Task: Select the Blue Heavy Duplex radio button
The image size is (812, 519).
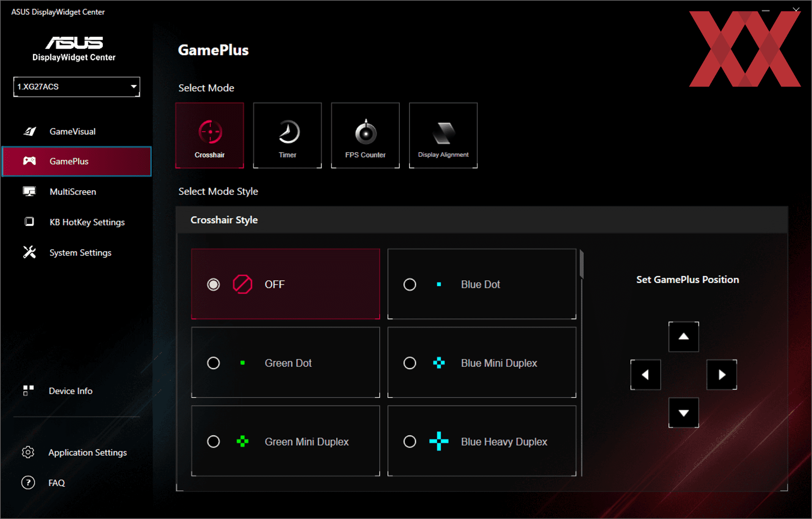Action: 410,442
